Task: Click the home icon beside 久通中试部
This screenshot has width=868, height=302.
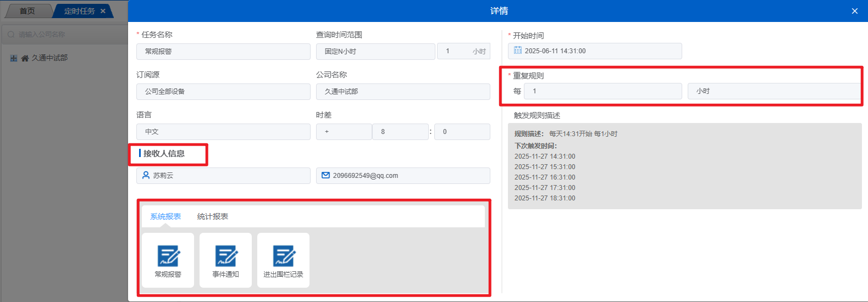Action: click(x=25, y=58)
